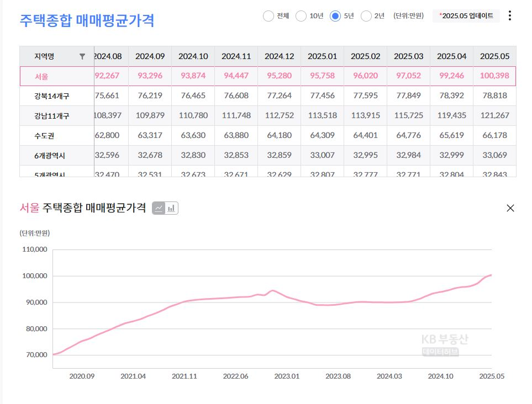Select the 강남11개구 region row
This screenshot has height=404, width=532.
(x=52, y=116)
